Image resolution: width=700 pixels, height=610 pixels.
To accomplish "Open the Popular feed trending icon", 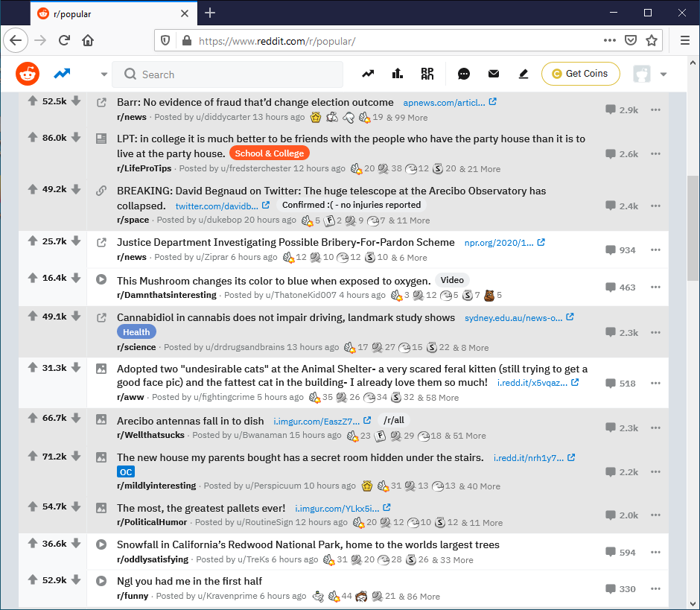I will (62, 74).
